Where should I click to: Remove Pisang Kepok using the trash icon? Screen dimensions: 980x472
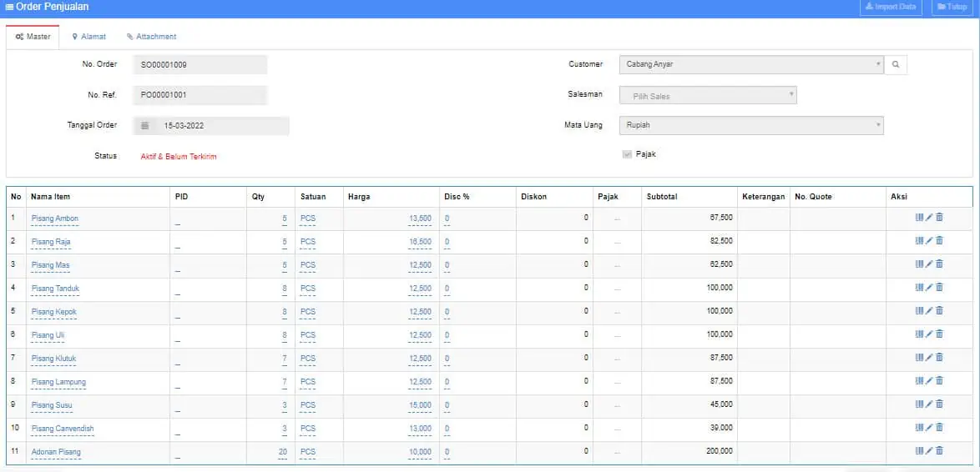pyautogui.click(x=939, y=311)
